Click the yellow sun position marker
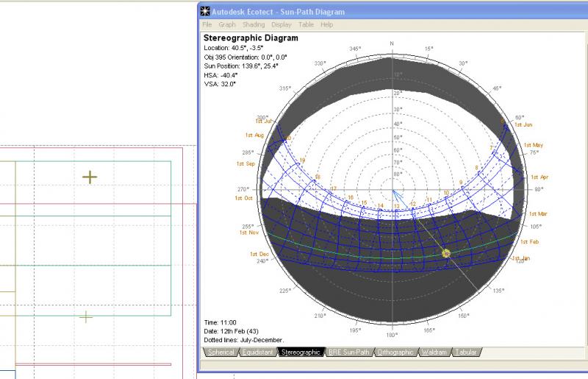The width and height of the screenshot is (588, 379). coord(446,254)
